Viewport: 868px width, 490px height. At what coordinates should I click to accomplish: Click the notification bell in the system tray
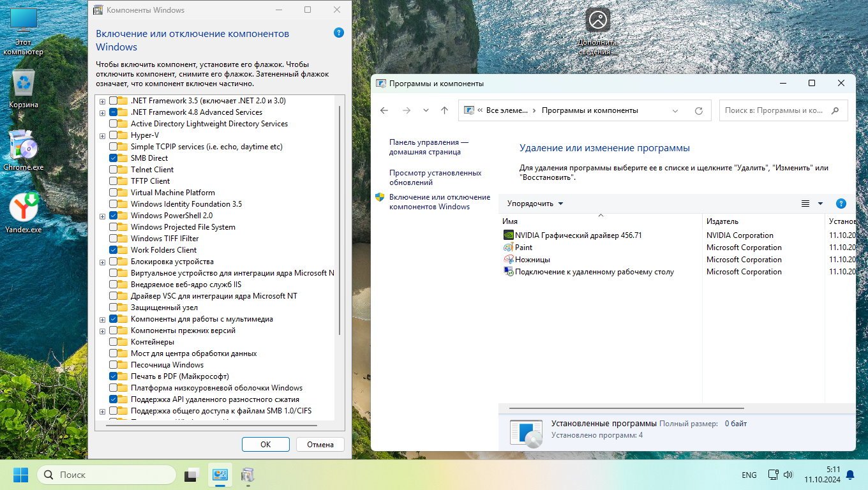pos(849,475)
